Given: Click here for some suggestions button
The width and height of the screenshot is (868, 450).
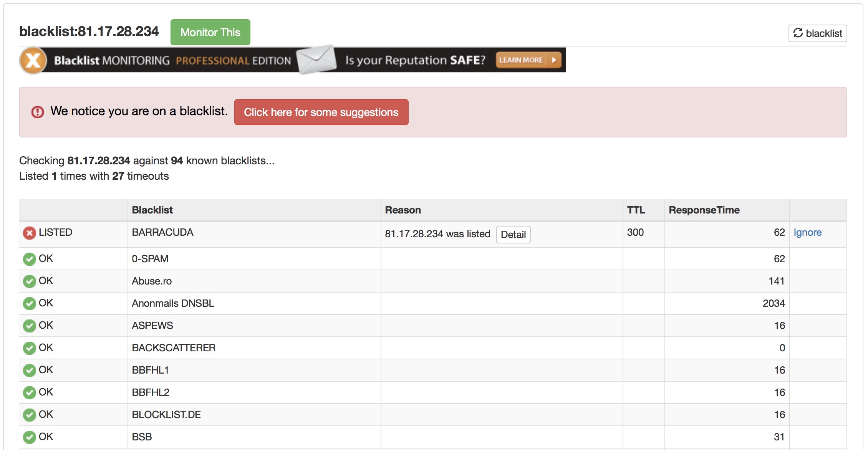Looking at the screenshot, I should click(x=321, y=112).
